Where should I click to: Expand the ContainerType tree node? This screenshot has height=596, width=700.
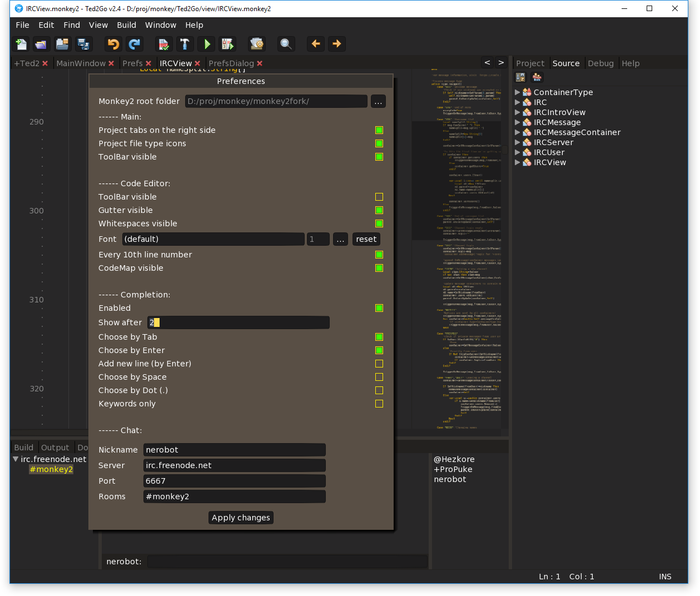click(518, 92)
